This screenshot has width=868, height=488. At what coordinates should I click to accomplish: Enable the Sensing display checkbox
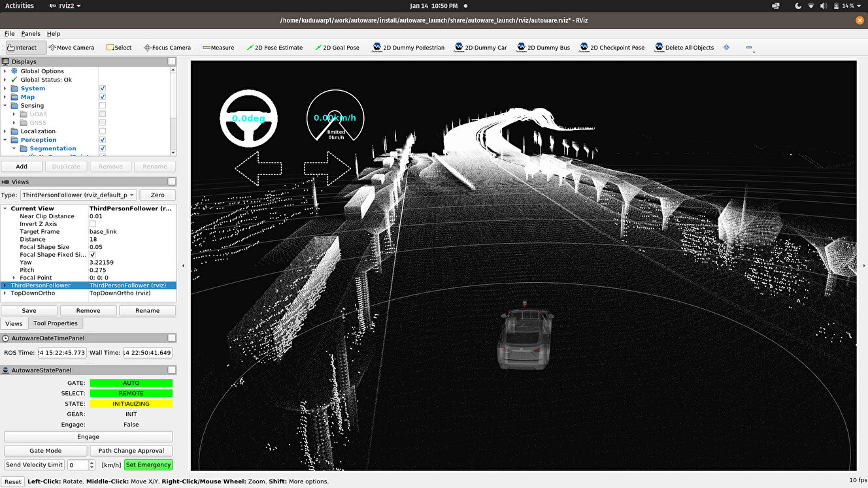pos(102,105)
